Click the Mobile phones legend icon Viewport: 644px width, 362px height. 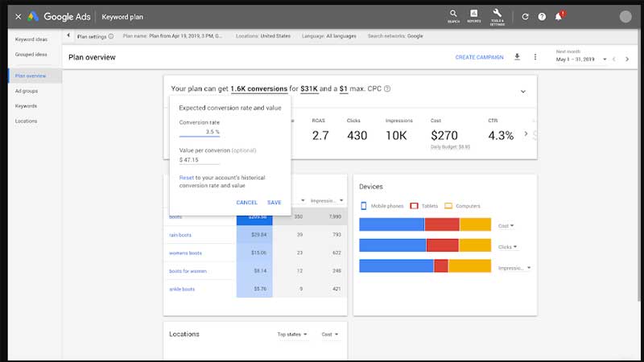tap(364, 206)
